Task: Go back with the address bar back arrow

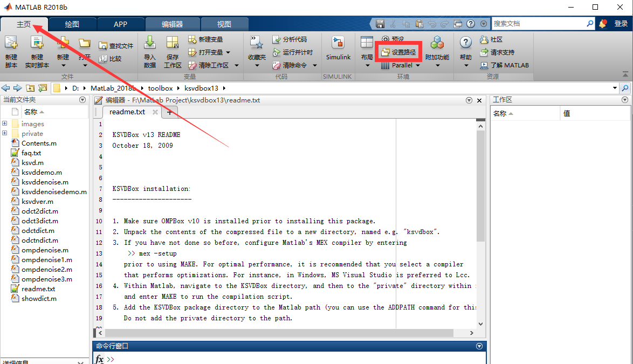Action: tap(5, 88)
